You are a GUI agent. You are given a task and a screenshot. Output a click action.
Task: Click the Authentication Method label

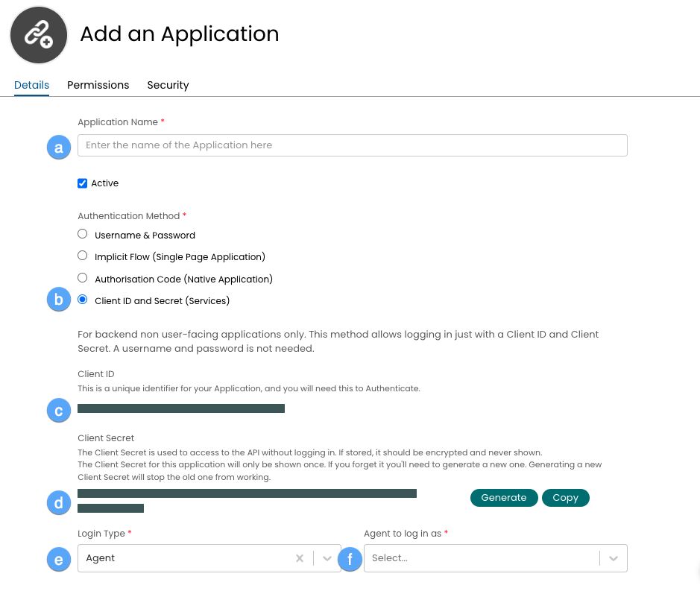tap(128, 216)
